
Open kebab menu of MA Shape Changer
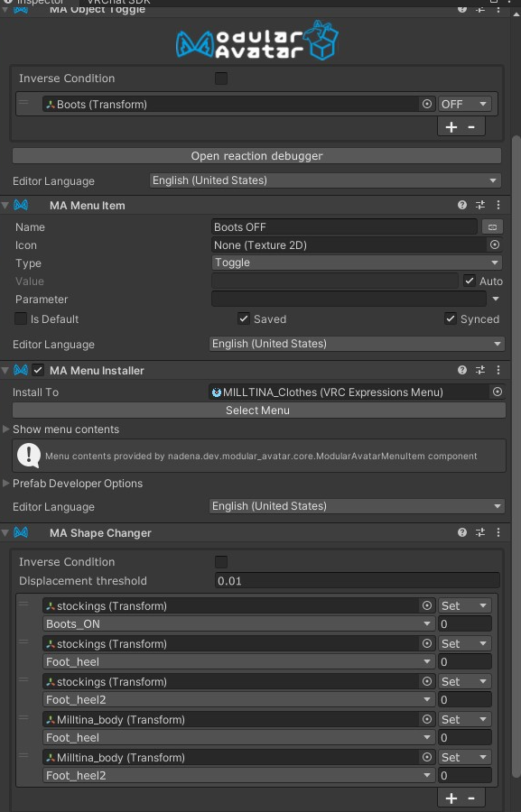coord(498,532)
